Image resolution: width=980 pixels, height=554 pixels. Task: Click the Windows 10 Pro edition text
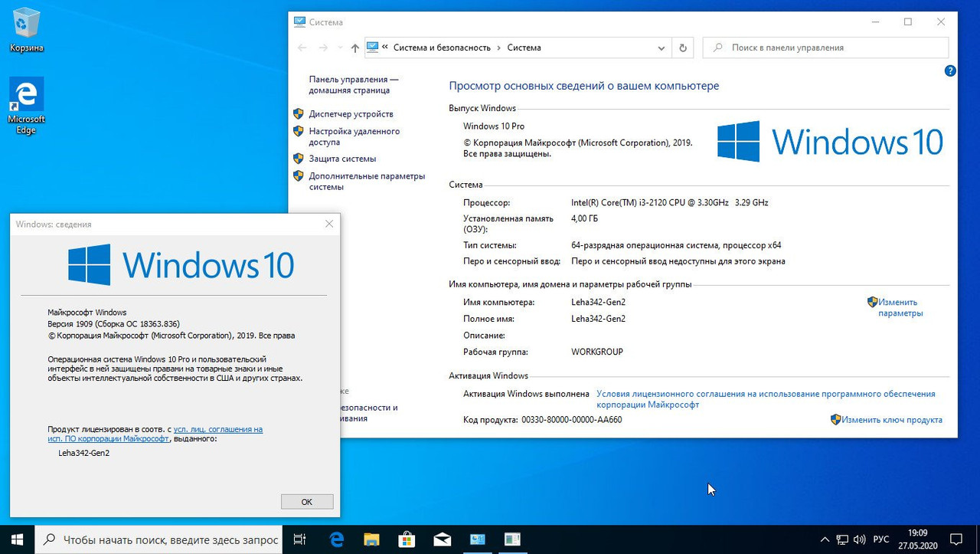click(494, 126)
